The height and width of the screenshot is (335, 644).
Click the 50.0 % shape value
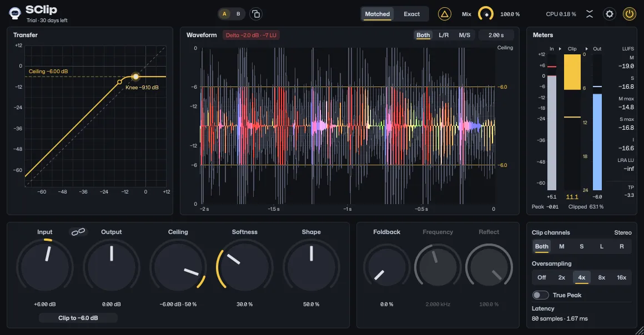(311, 304)
